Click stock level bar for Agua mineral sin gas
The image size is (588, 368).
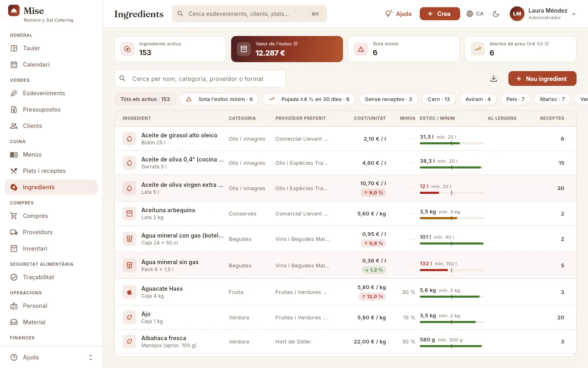point(452,270)
